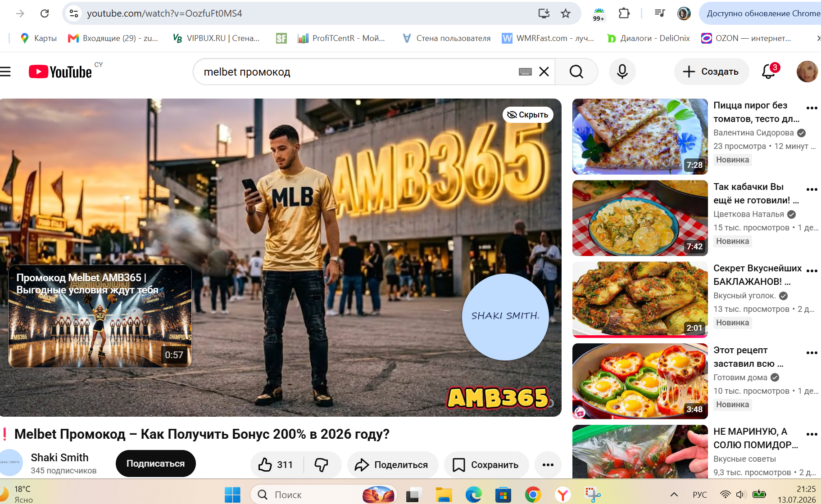Clear the search query with the X

[x=544, y=72]
